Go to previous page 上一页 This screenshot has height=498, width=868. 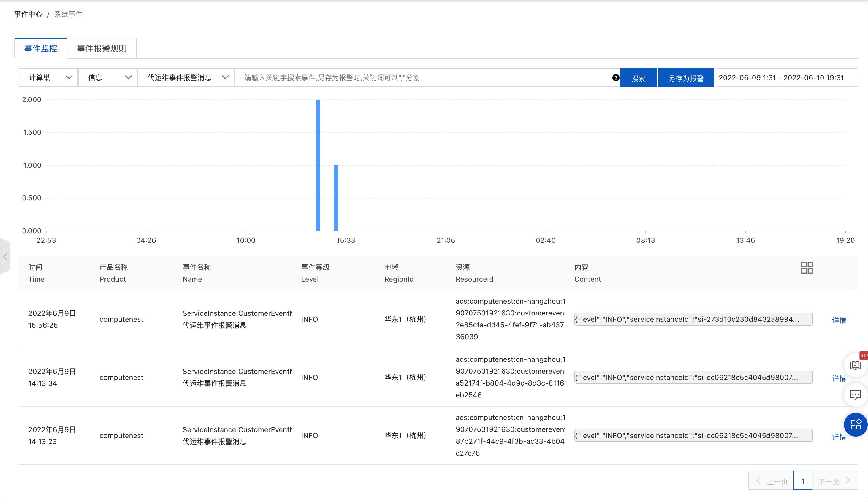771,480
